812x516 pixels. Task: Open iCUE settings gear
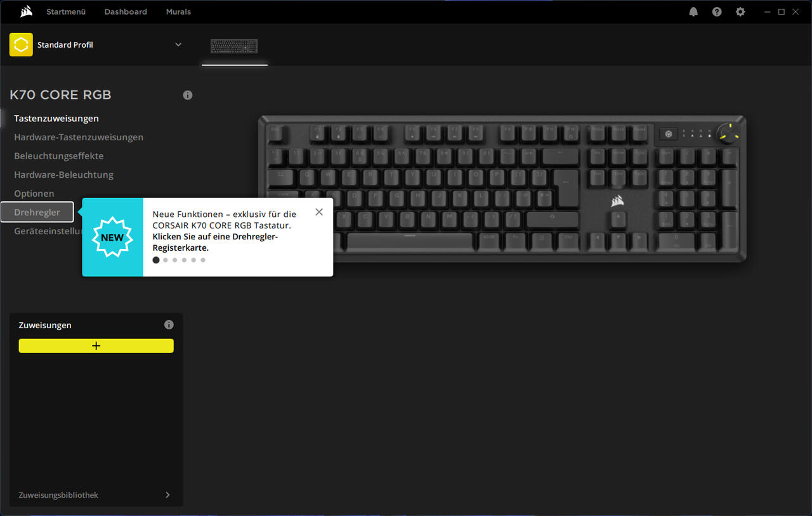tap(740, 11)
